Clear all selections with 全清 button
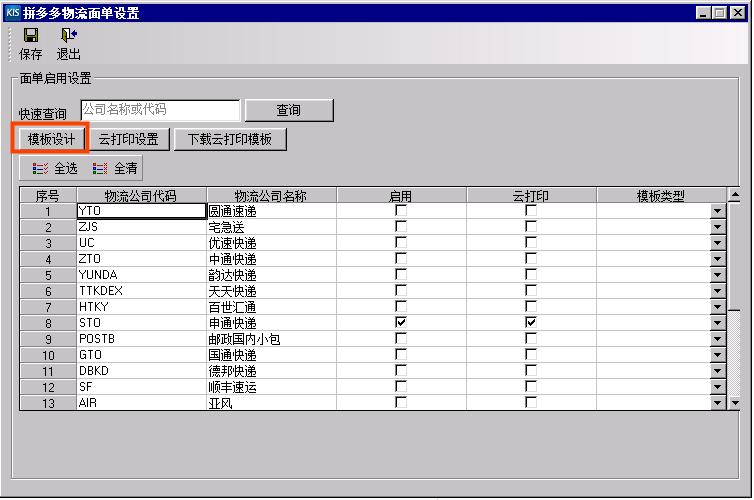 [115, 168]
